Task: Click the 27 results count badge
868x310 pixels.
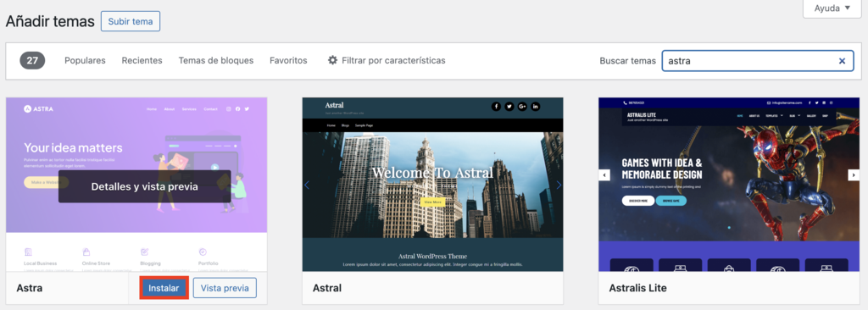Action: click(x=32, y=60)
